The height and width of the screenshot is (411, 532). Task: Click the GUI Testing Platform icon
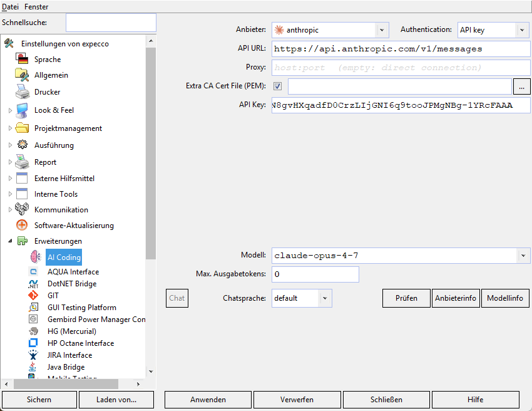point(33,308)
